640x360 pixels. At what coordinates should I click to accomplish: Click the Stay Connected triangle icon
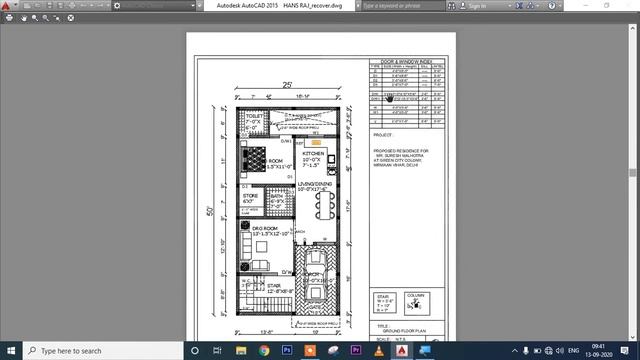(530, 6)
